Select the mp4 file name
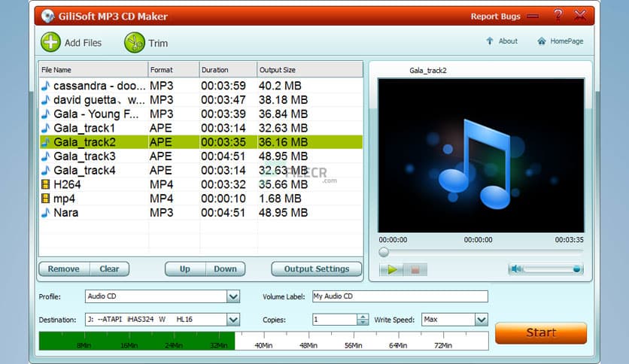Screen dimensions: 629x364 [64, 199]
